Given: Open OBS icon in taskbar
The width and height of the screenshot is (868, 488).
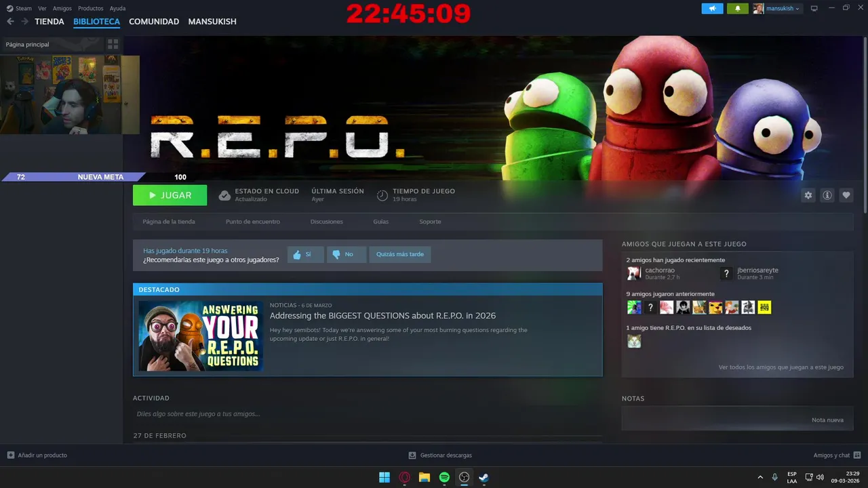Looking at the screenshot, I should pyautogui.click(x=464, y=477).
